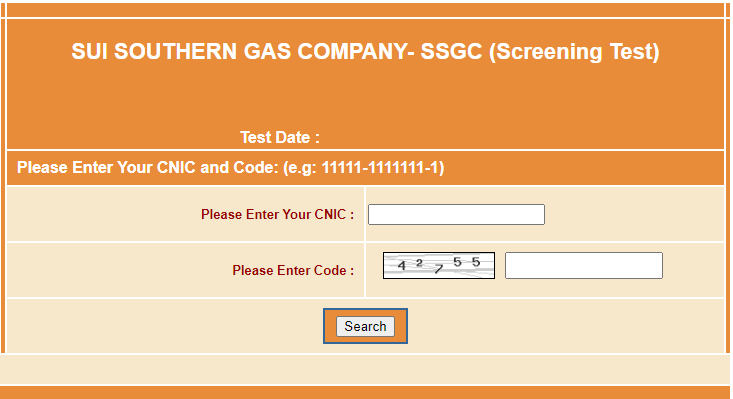Click the orange footer bar at bottom
This screenshot has height=399, width=733.
click(365, 392)
